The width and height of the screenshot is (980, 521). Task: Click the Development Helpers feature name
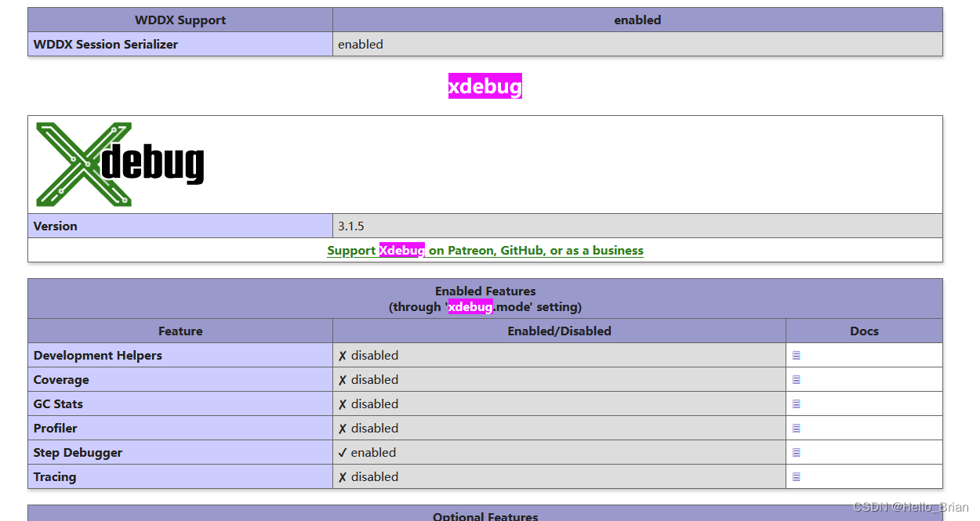pos(98,356)
